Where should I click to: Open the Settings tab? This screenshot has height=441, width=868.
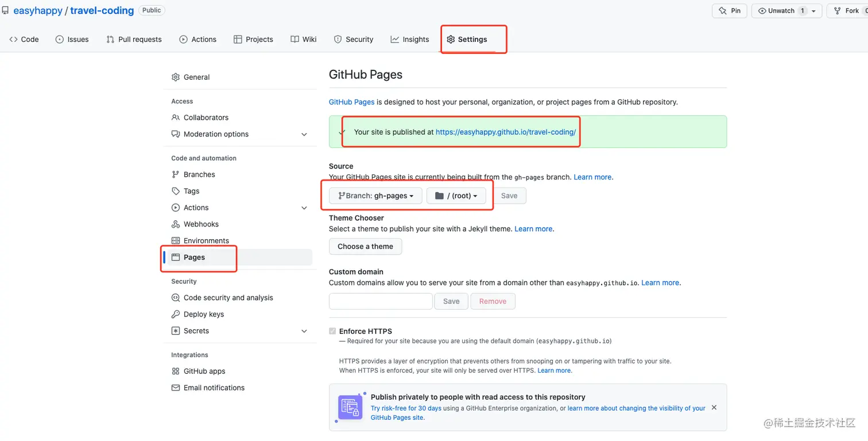tap(467, 40)
